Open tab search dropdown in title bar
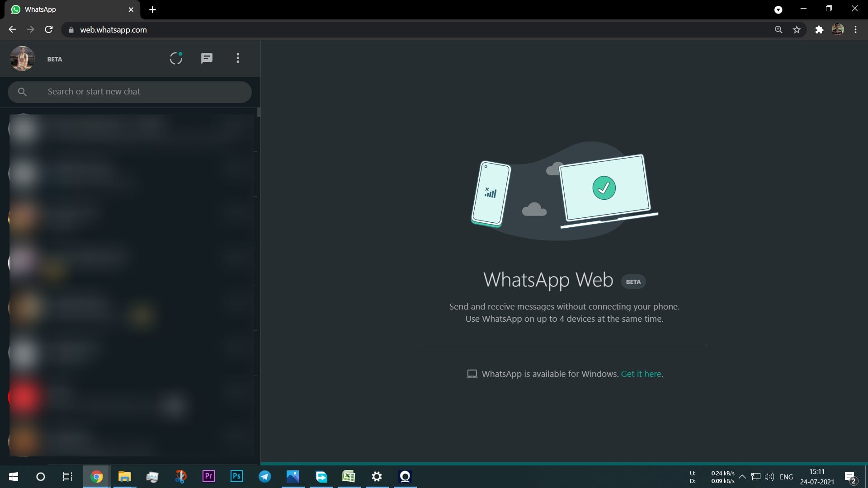This screenshot has width=868, height=488. (778, 9)
